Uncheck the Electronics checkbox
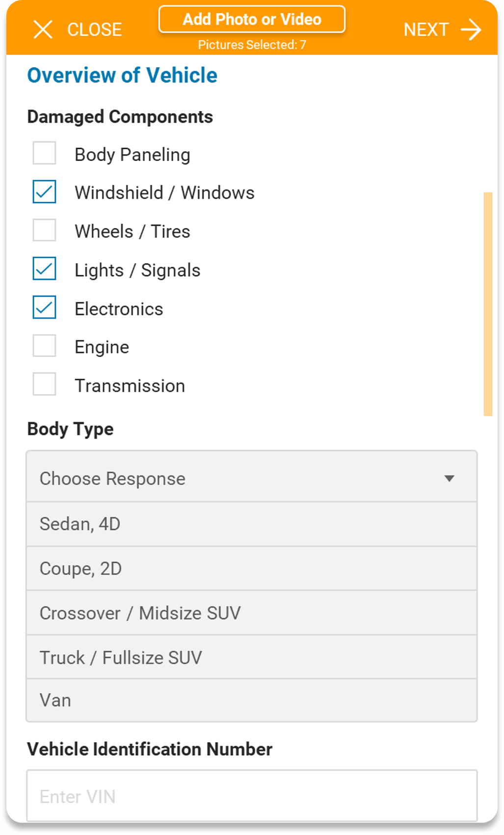 (x=44, y=307)
